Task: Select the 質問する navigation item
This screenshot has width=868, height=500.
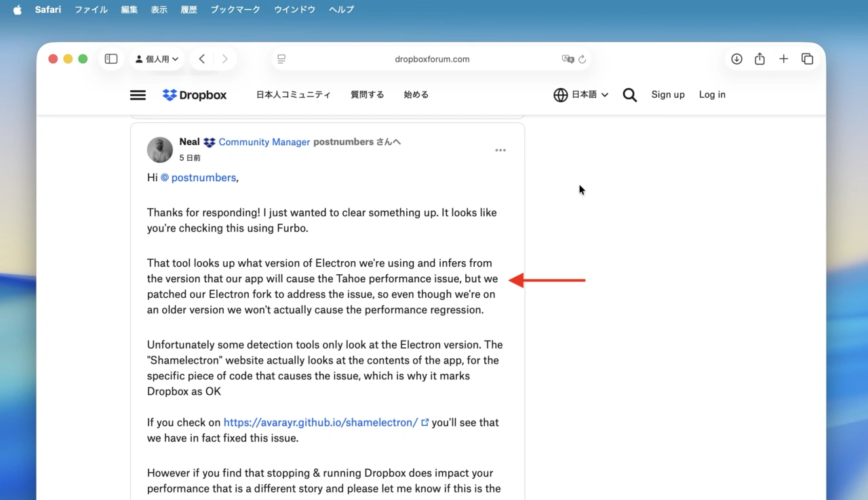Action: [367, 95]
